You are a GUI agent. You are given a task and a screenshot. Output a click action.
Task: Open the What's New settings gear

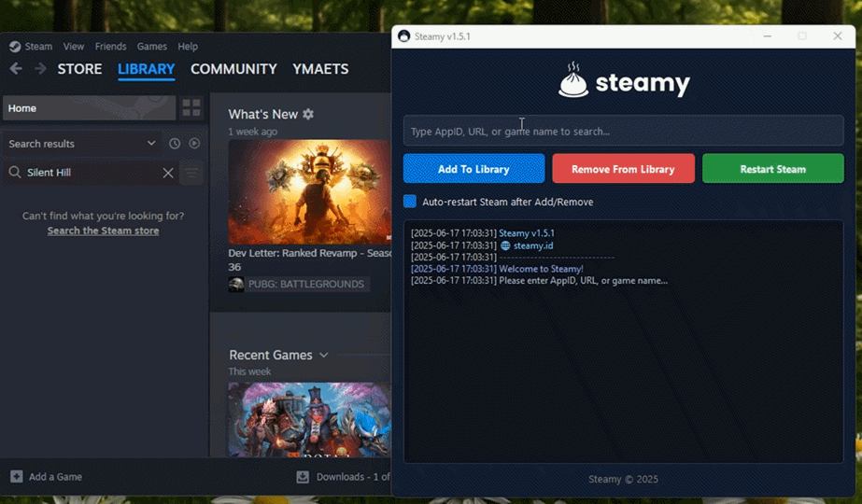tap(308, 114)
